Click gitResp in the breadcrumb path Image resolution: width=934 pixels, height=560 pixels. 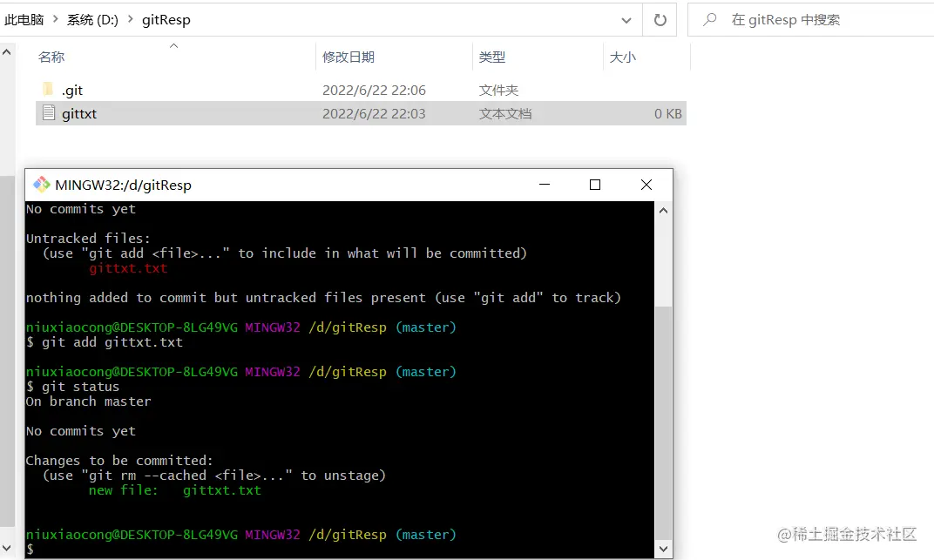tap(166, 20)
